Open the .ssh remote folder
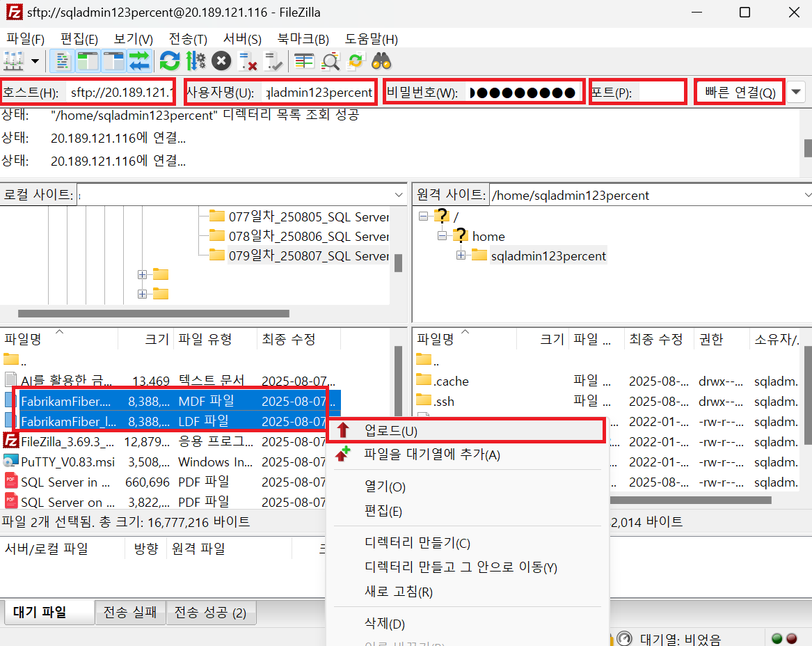Image resolution: width=812 pixels, height=646 pixels. click(608, 401)
